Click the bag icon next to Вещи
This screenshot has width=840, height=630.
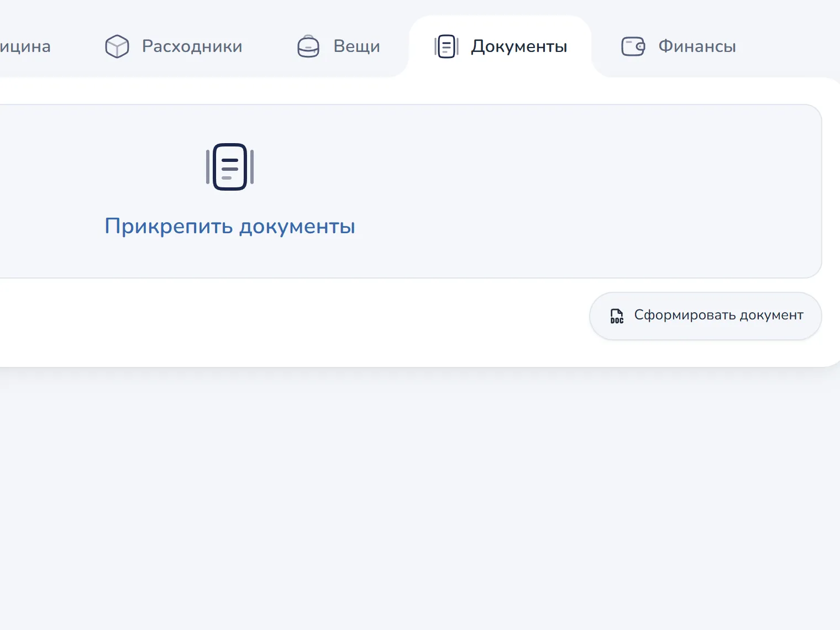pyautogui.click(x=308, y=46)
